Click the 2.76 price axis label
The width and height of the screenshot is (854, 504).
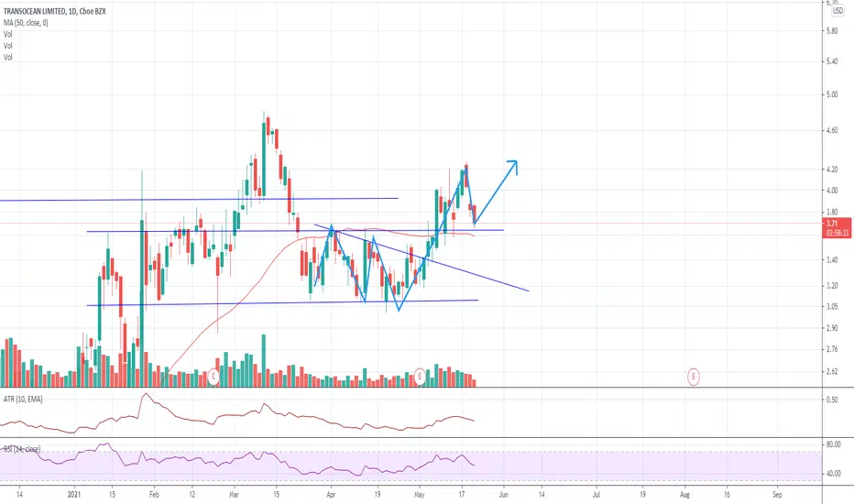pos(832,349)
